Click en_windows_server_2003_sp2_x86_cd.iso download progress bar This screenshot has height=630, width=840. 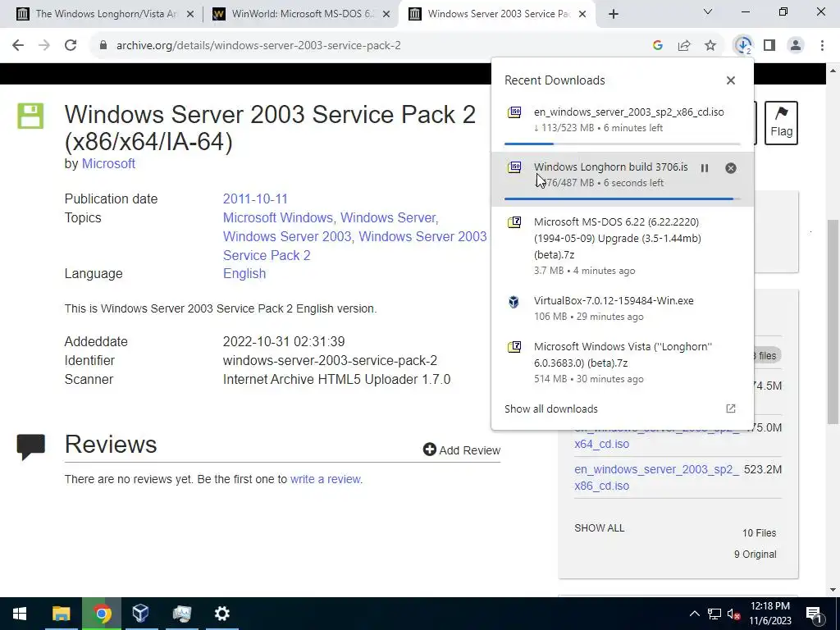(x=623, y=144)
